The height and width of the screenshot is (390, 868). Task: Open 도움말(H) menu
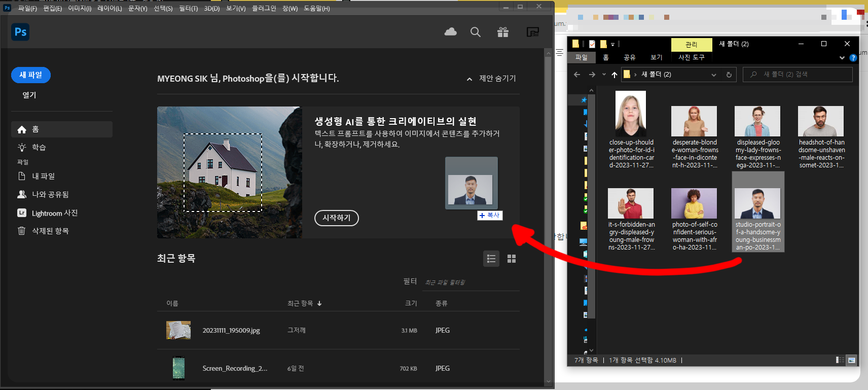(x=317, y=9)
